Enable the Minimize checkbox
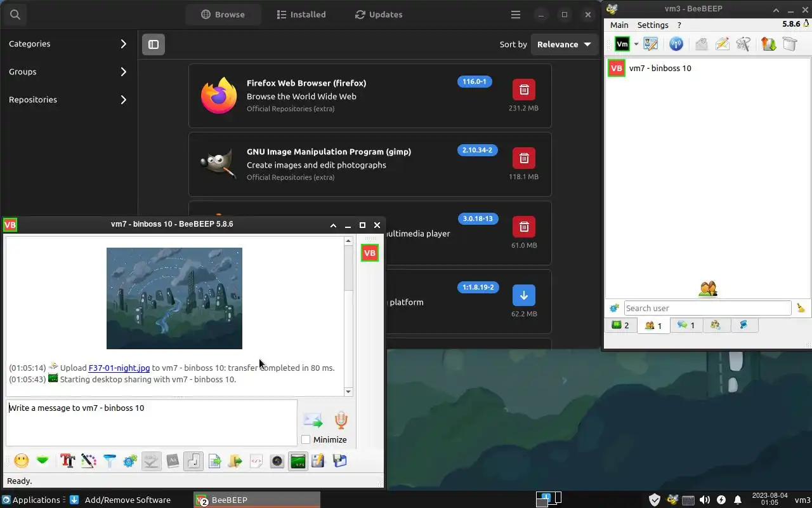Viewport: 812px width, 508px height. pos(306,439)
